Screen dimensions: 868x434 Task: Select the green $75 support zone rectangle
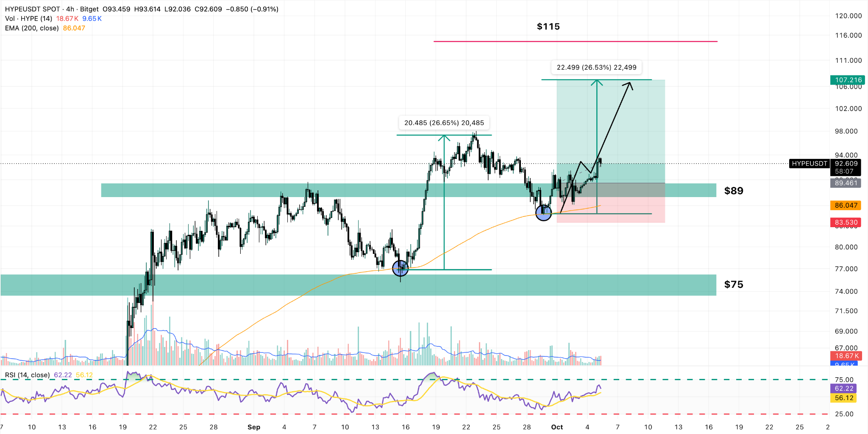pos(358,285)
